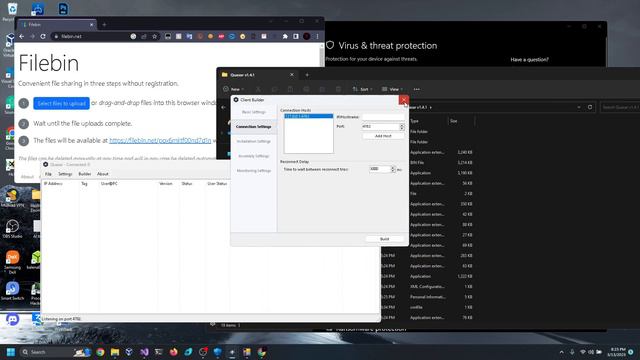
Task: Open Installation Settings in Client Builder
Action: coord(253,141)
